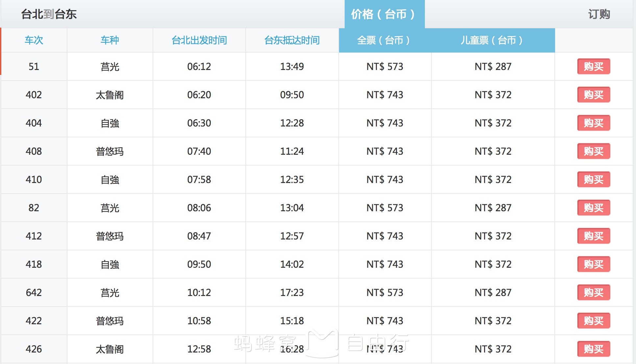The height and width of the screenshot is (364, 636).
Task: Click 购买 for train 642 莒光
Action: 594,292
